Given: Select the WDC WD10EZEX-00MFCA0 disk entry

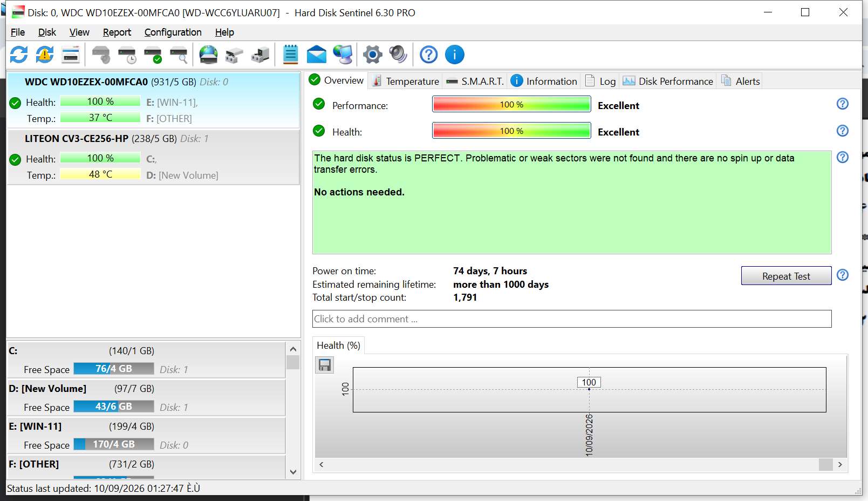Looking at the screenshot, I should 153,100.
